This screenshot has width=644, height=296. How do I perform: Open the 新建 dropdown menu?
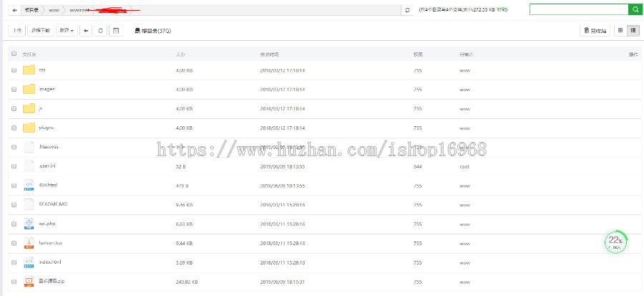pos(67,30)
